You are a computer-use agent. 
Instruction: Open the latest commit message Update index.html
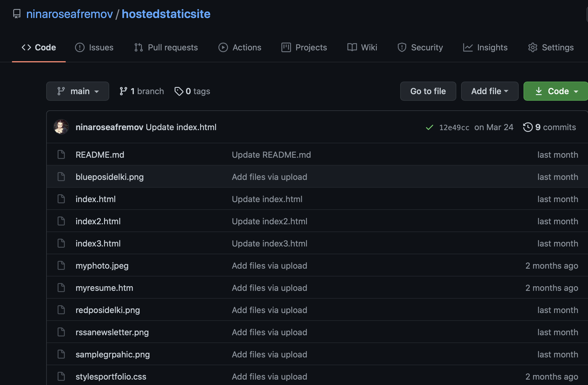pyautogui.click(x=181, y=127)
